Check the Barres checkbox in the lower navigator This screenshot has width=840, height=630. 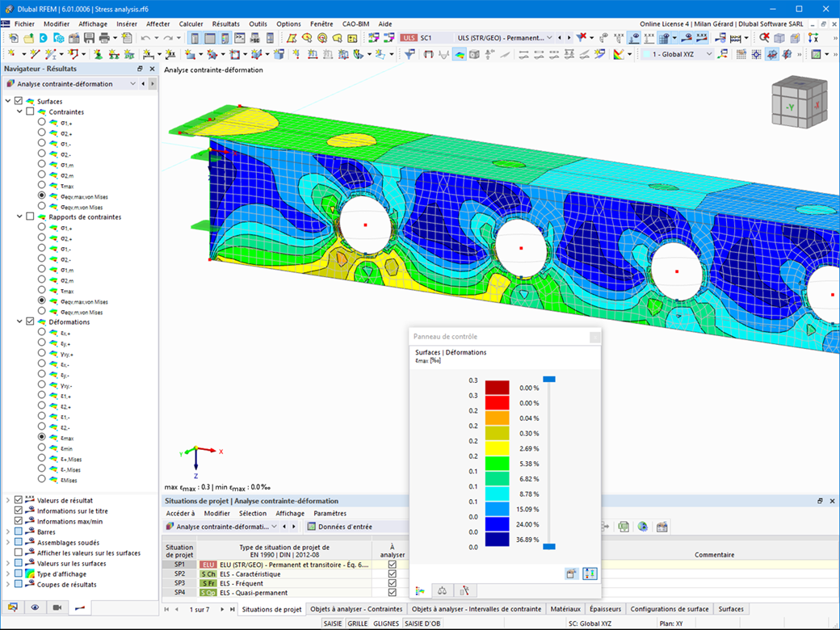click(17, 532)
